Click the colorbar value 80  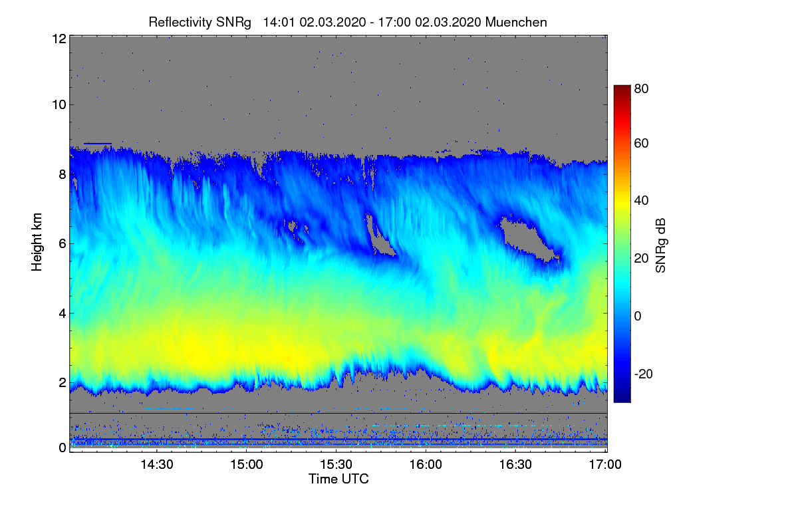click(642, 87)
